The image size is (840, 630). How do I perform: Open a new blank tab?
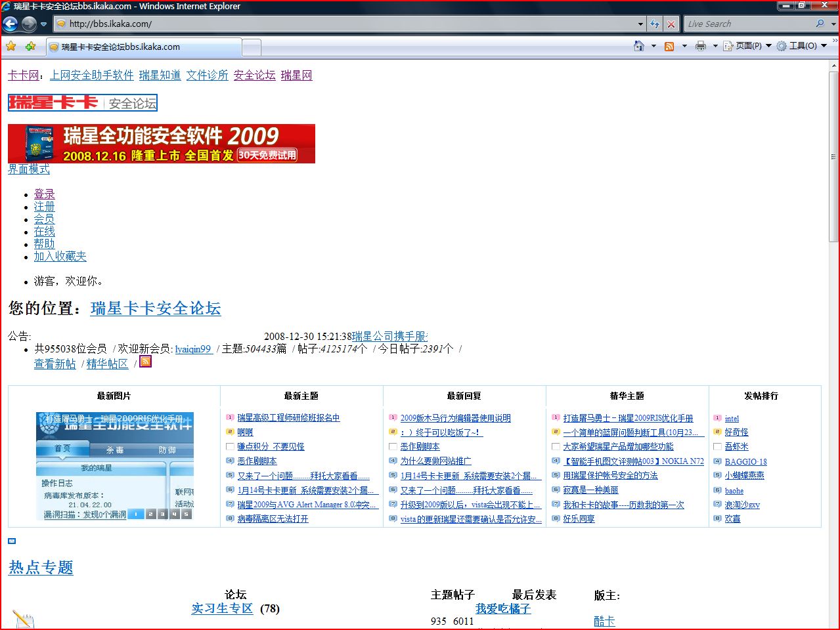point(252,47)
